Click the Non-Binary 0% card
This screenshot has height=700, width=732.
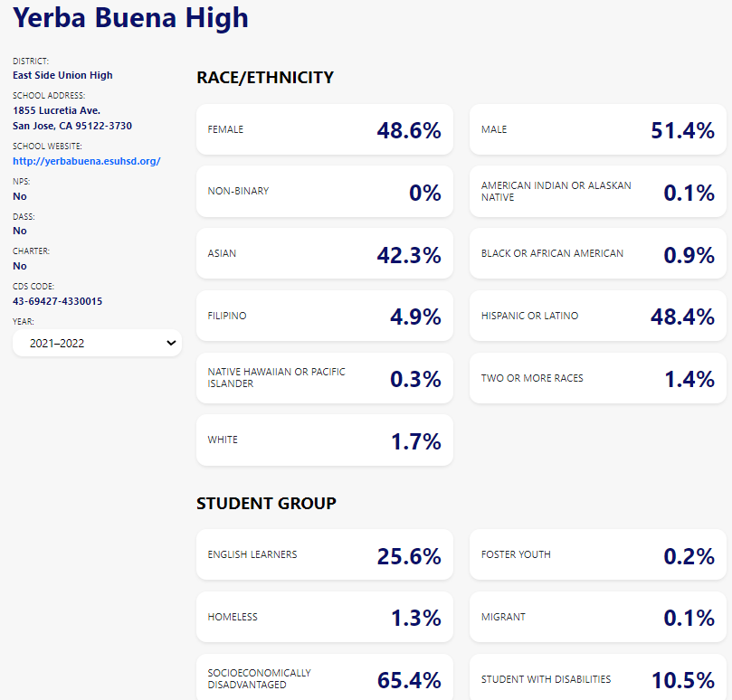(x=324, y=192)
